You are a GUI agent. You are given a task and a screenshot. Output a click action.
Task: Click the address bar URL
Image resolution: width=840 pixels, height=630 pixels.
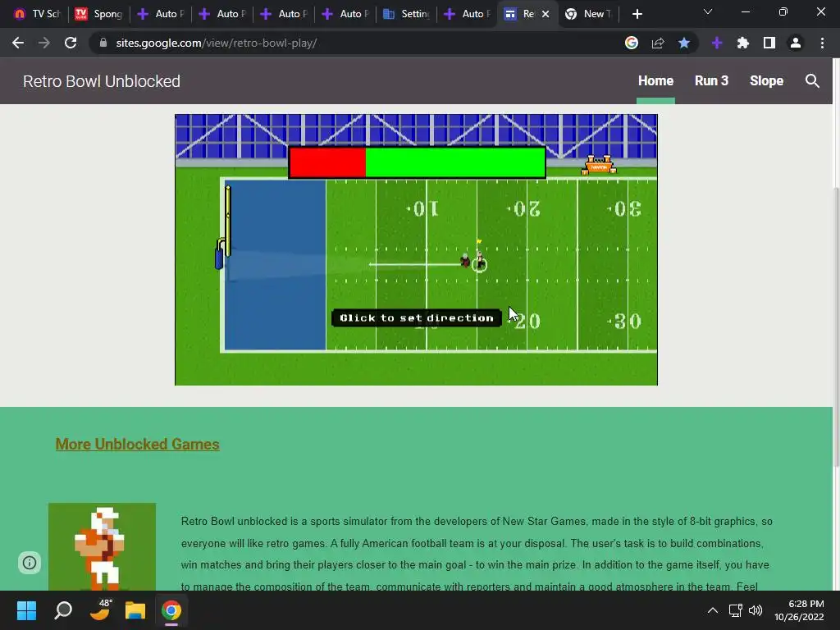[x=217, y=43]
